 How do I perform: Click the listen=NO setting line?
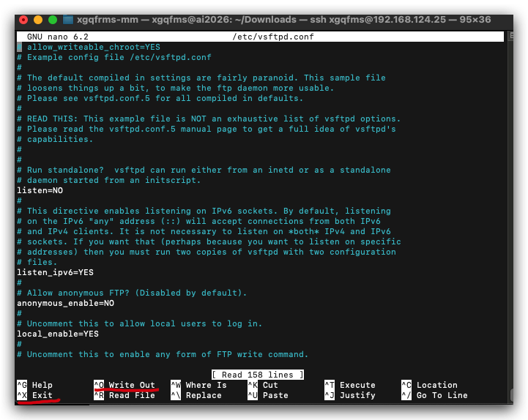[40, 190]
